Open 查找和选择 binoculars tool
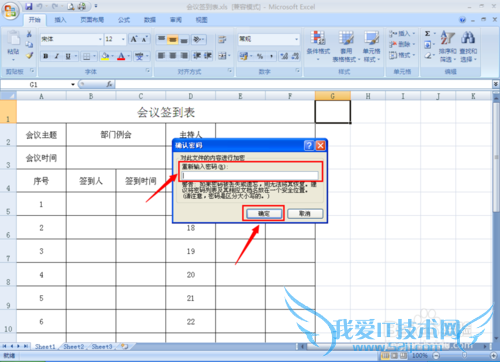The height and width of the screenshot is (362, 500). tap(468, 46)
